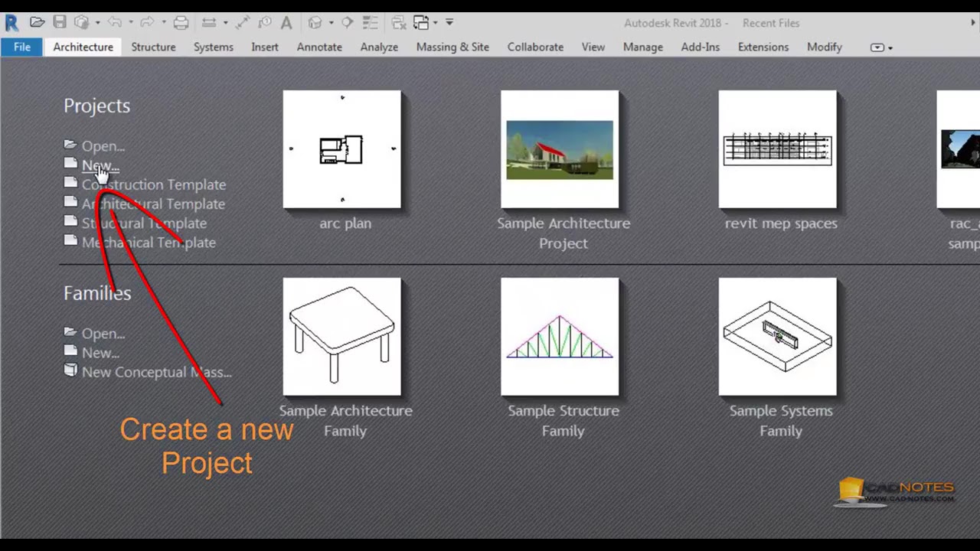The height and width of the screenshot is (551, 980).
Task: Click New Conceptual Mass... link
Action: 157,372
